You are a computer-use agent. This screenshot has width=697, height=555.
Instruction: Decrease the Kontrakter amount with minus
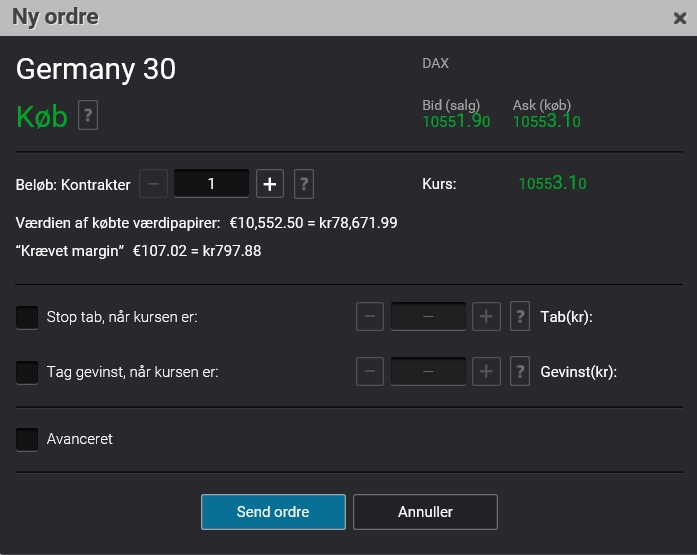pyautogui.click(x=153, y=184)
